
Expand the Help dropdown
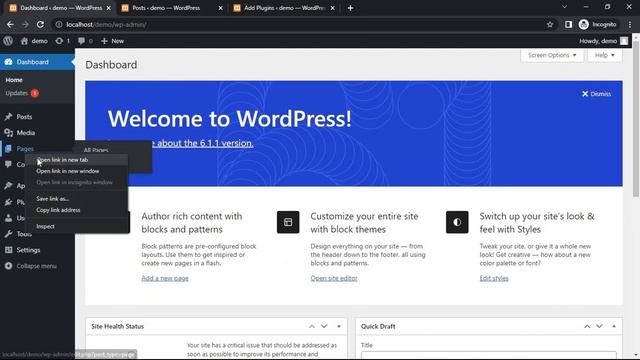point(604,55)
